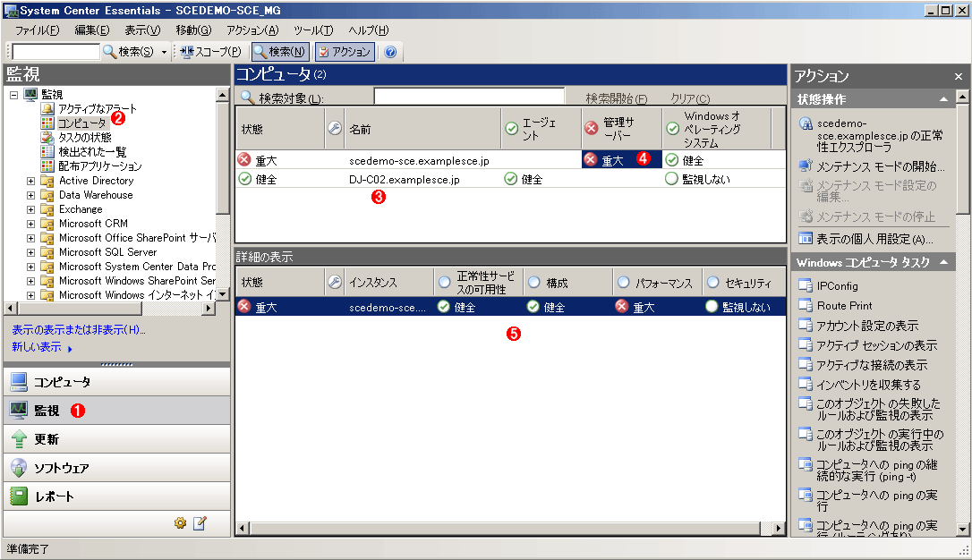Select 配布アプリケーション tree item
The width and height of the screenshot is (972, 560).
click(x=100, y=166)
